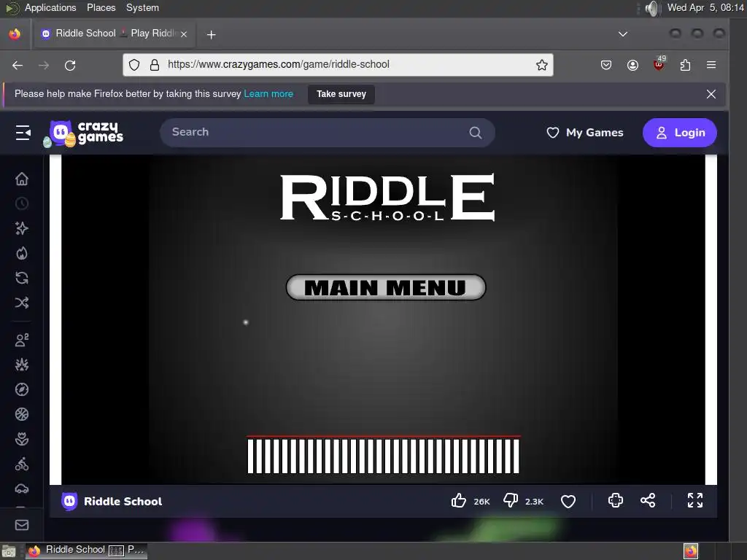Reload the page in Firefox
Viewport: 747px width, 560px height.
point(70,65)
